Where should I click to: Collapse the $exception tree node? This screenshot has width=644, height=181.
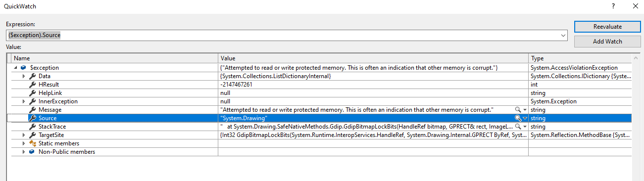coord(17,67)
